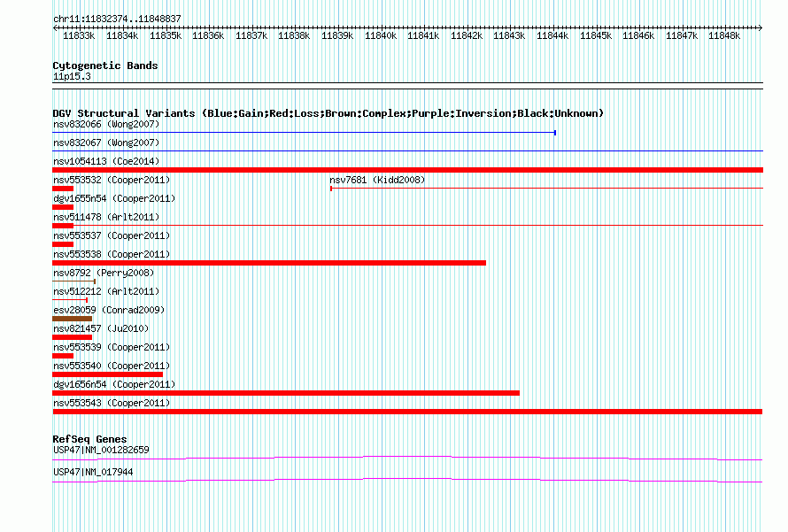Screen dimensions: 788x532
Task: Click the nsv553539 (Cooper2011) label
Action: [112, 347]
